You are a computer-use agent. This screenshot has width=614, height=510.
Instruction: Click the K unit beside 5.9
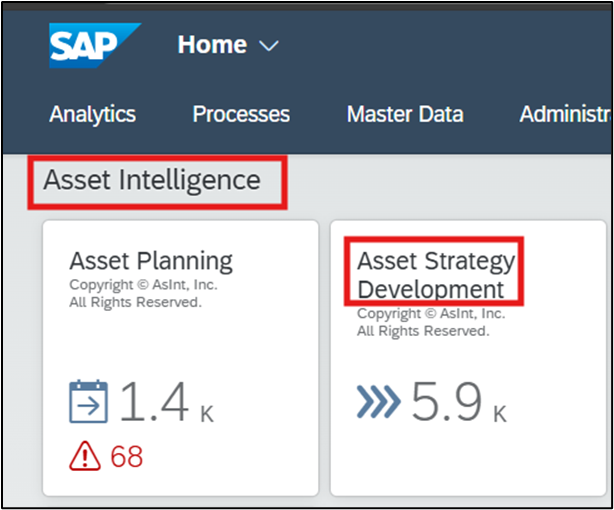click(x=500, y=412)
